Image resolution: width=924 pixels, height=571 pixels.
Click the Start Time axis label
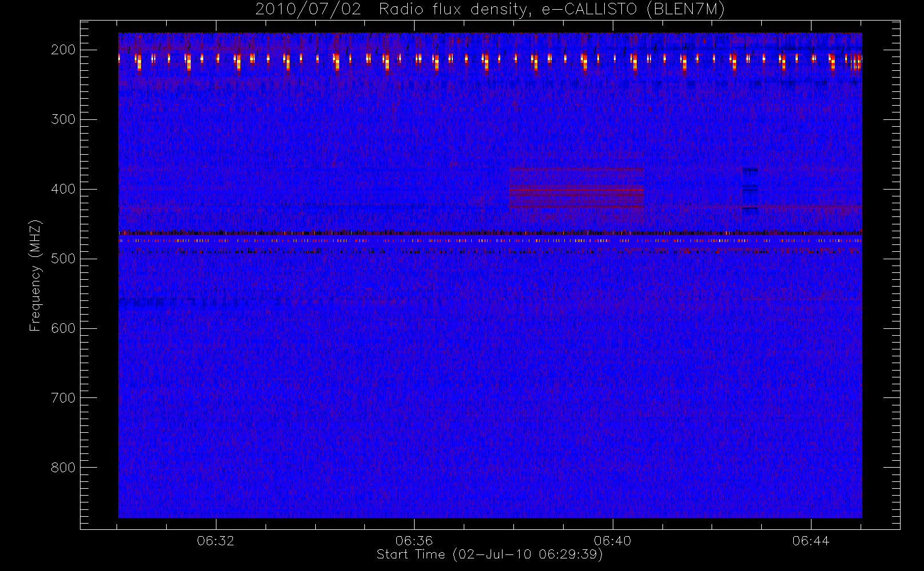[489, 554]
